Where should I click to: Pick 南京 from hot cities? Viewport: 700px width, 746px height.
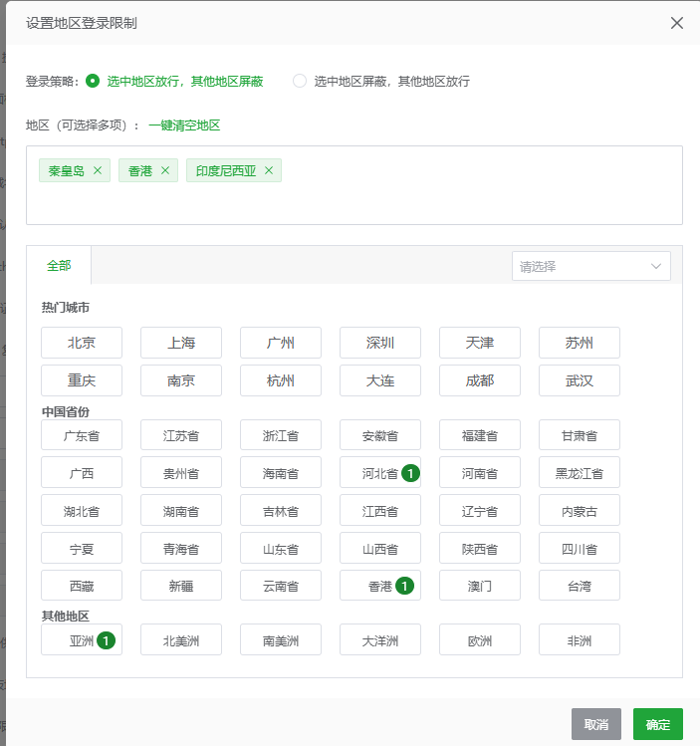[x=181, y=380]
